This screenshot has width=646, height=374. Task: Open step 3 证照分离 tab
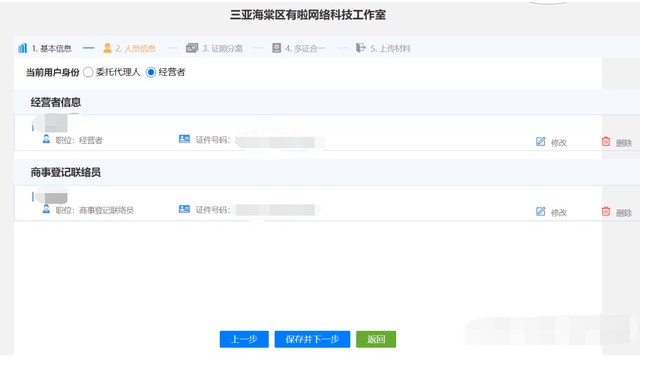(x=214, y=49)
